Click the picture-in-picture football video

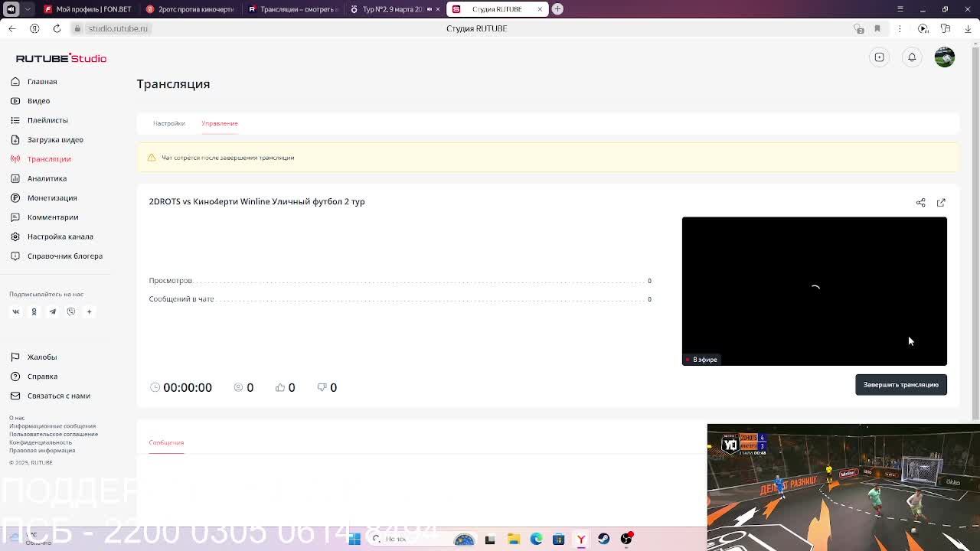click(843, 487)
